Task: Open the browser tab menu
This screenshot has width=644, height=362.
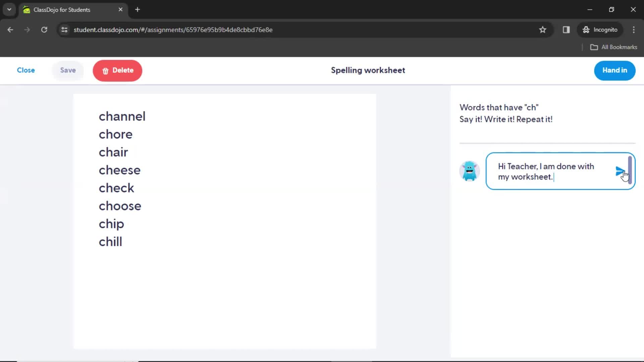Action: click(9, 10)
